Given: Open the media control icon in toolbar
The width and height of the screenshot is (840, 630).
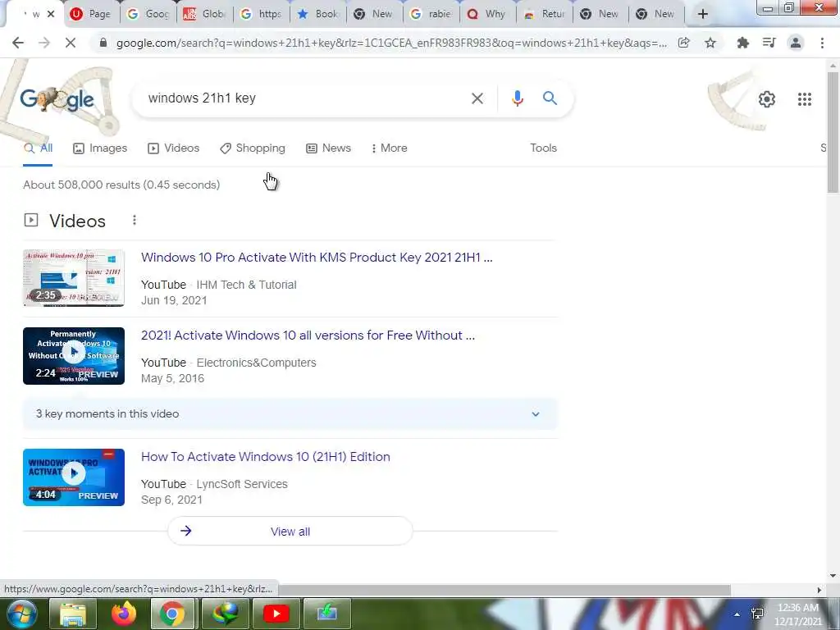Looking at the screenshot, I should (x=769, y=43).
